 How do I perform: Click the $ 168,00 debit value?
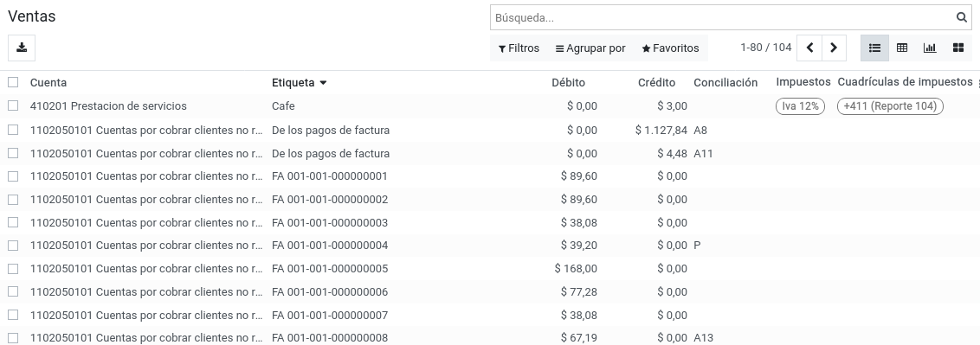pos(576,268)
